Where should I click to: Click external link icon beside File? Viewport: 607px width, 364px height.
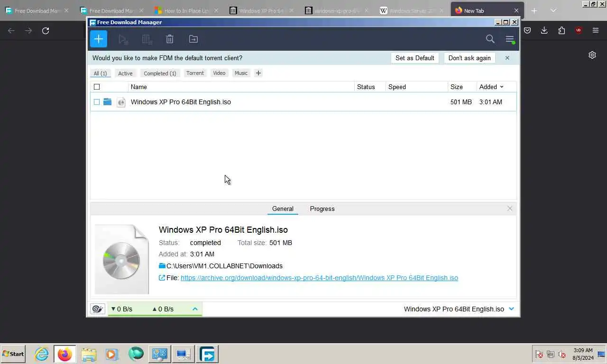(162, 278)
